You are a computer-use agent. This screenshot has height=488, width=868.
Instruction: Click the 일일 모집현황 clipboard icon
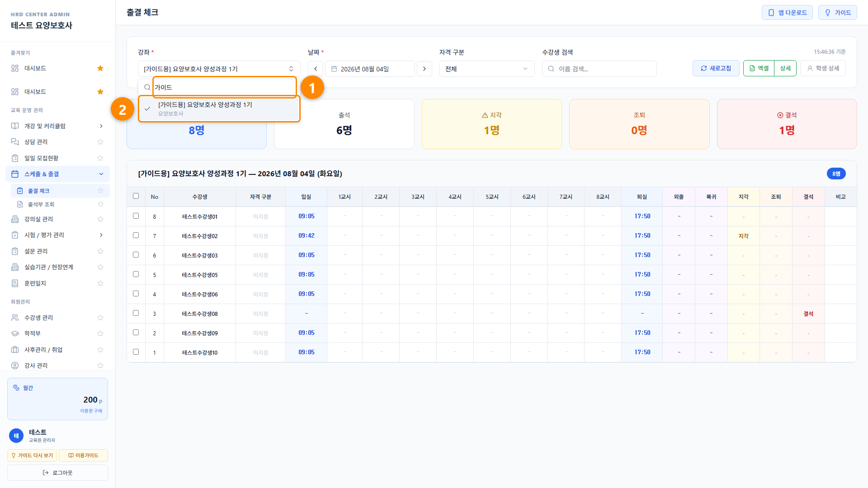(x=15, y=158)
